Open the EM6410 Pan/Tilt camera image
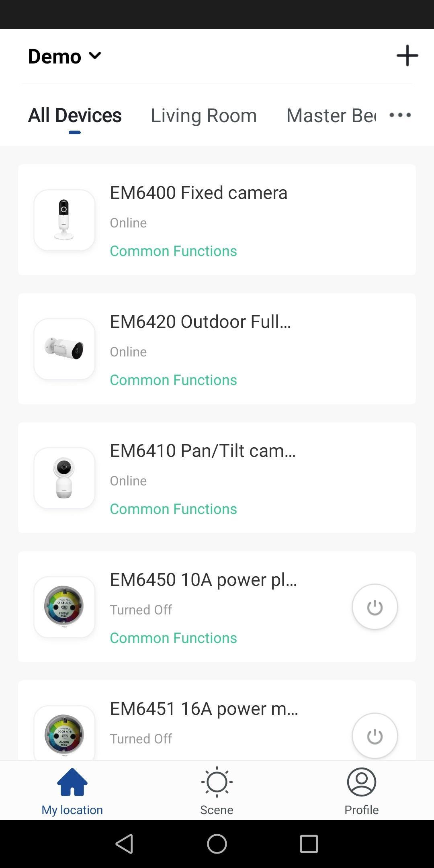The image size is (434, 868). tap(64, 478)
